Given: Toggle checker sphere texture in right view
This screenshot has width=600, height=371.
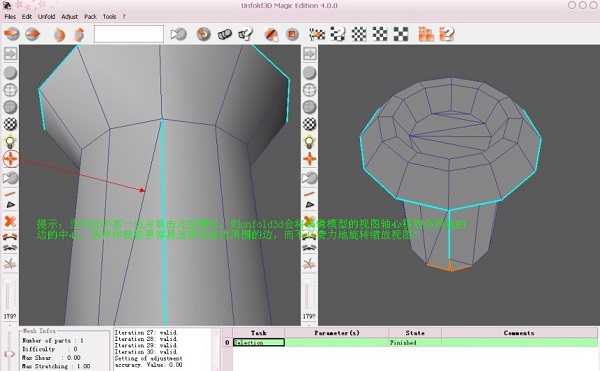Looking at the screenshot, I should (x=309, y=124).
